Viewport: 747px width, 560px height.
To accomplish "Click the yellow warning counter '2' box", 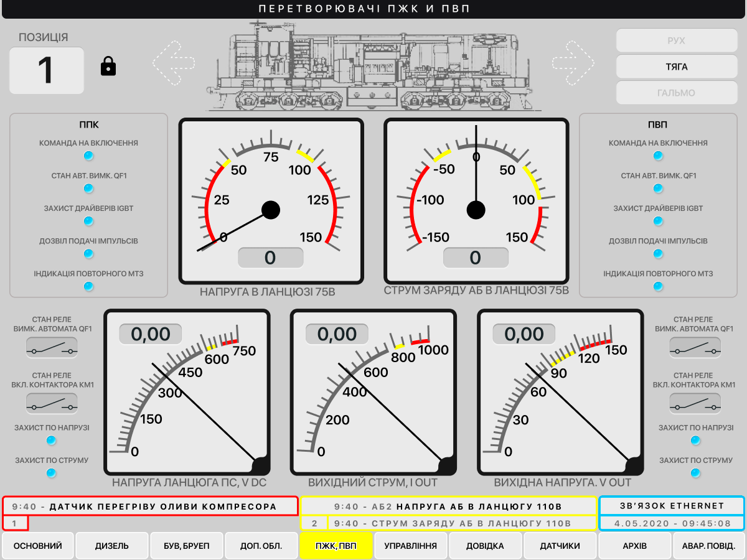I will point(315,523).
